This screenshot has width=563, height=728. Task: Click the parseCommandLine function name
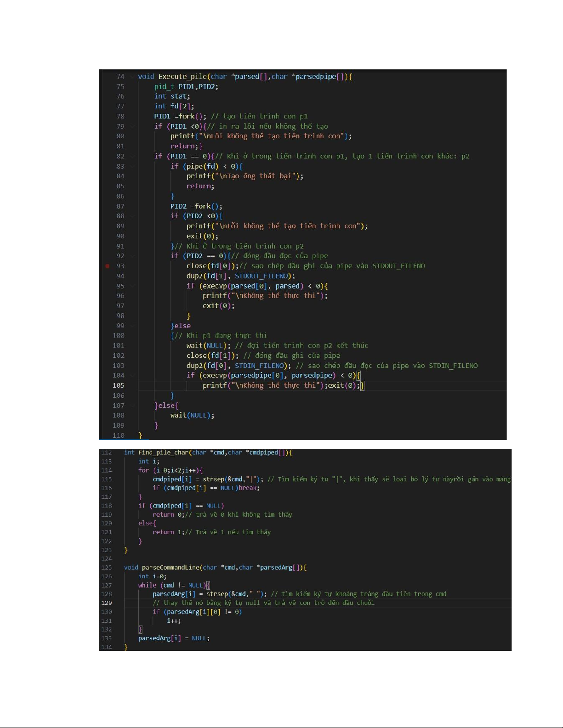[x=171, y=568]
